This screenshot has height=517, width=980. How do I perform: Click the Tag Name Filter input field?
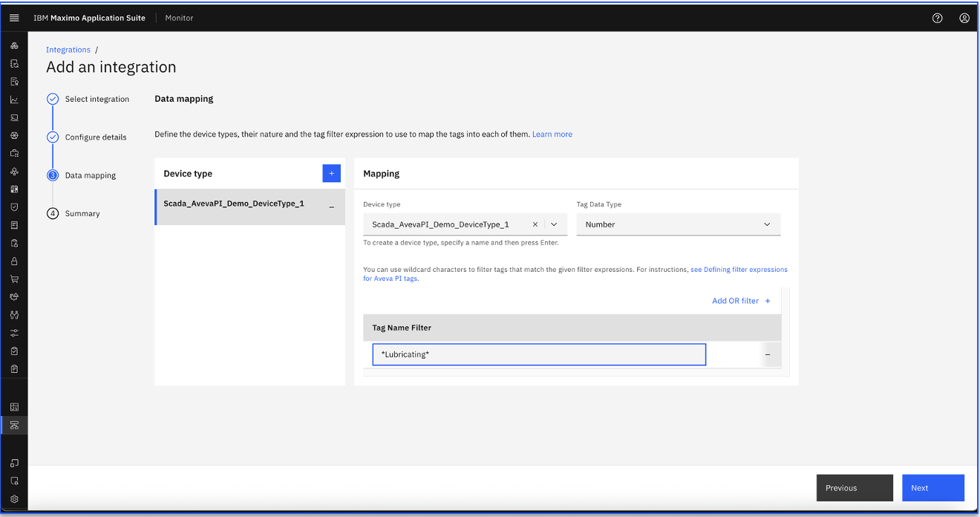point(539,354)
